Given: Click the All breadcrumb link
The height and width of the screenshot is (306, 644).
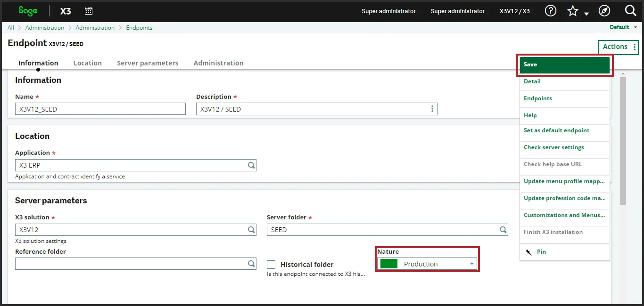Looking at the screenshot, I should point(11,28).
